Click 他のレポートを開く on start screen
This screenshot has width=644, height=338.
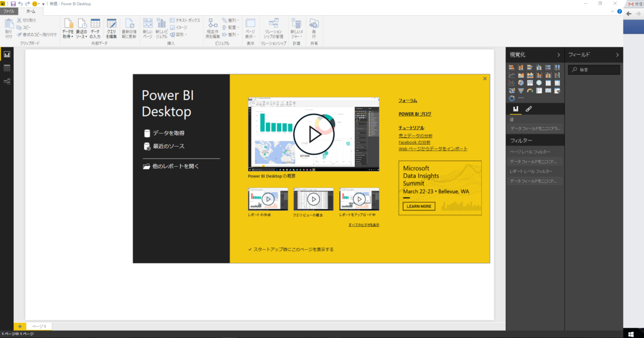pos(171,167)
